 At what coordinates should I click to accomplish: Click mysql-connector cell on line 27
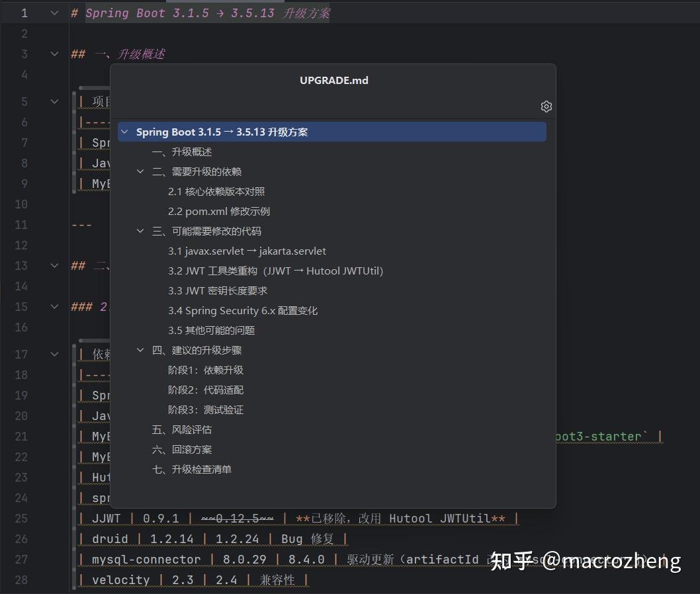point(146,560)
